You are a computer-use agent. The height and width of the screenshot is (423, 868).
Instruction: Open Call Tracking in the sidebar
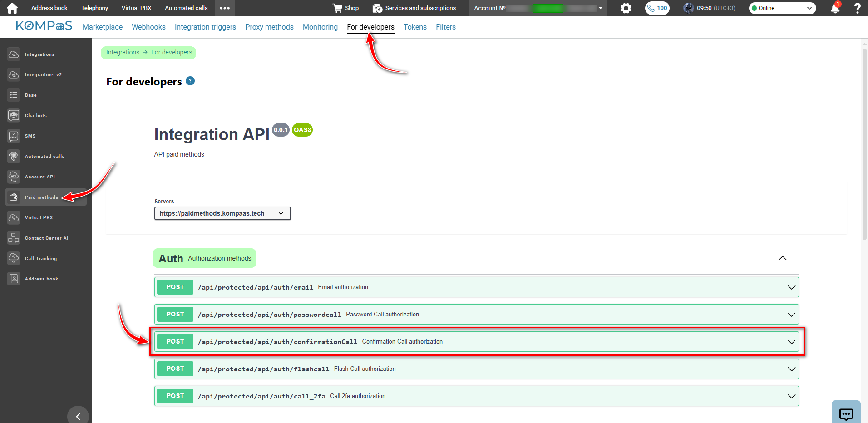(x=45, y=259)
